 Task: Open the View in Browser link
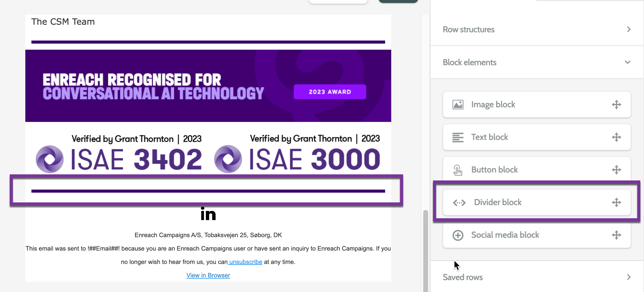point(208,275)
